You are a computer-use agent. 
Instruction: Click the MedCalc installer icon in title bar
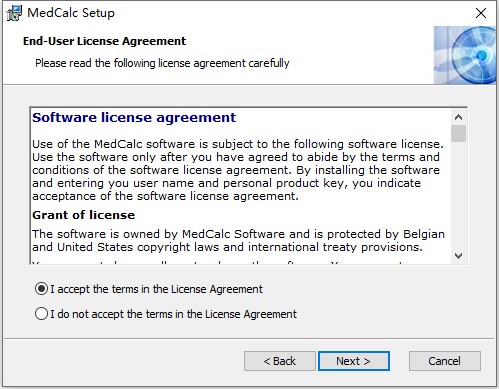click(14, 13)
